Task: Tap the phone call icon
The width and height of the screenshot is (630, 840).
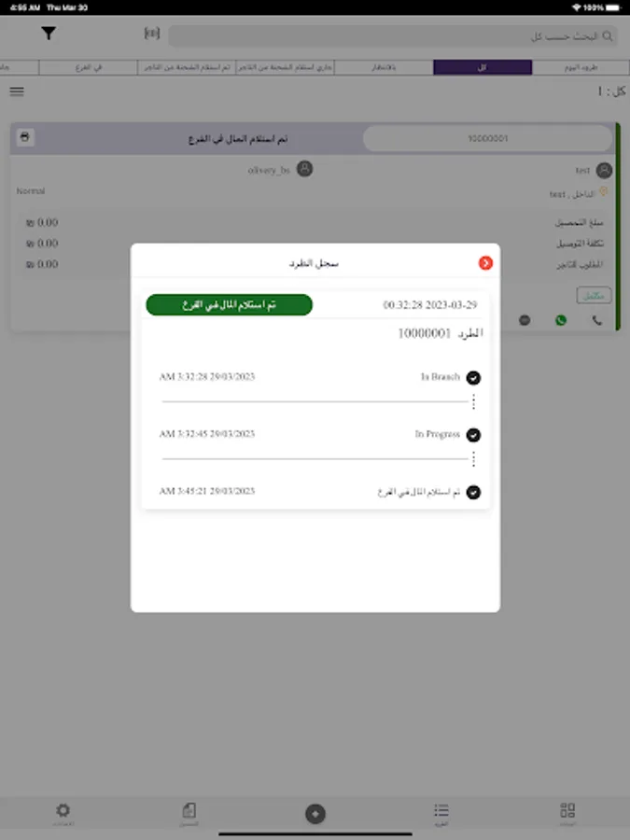Action: pyautogui.click(x=596, y=320)
